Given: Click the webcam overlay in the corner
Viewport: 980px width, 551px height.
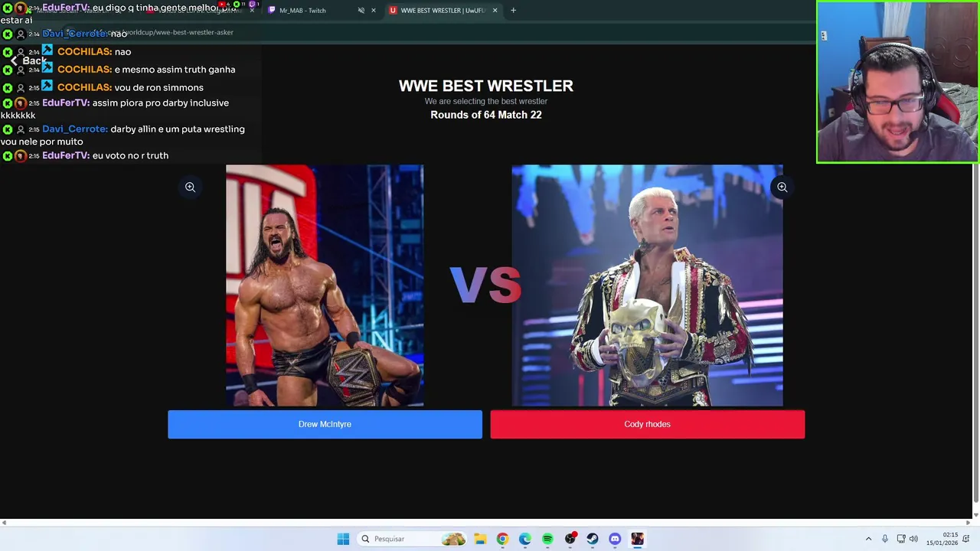Looking at the screenshot, I should point(897,82).
